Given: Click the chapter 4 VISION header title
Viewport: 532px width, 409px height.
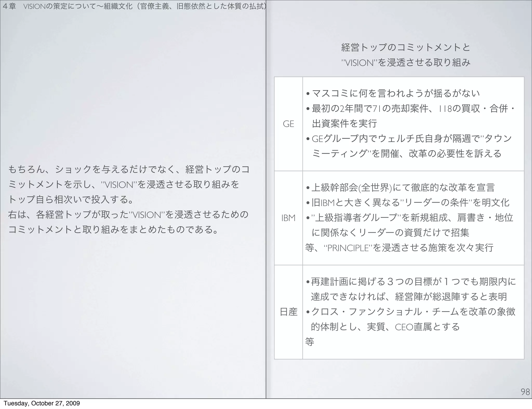Looking at the screenshot, I should pos(134,6).
